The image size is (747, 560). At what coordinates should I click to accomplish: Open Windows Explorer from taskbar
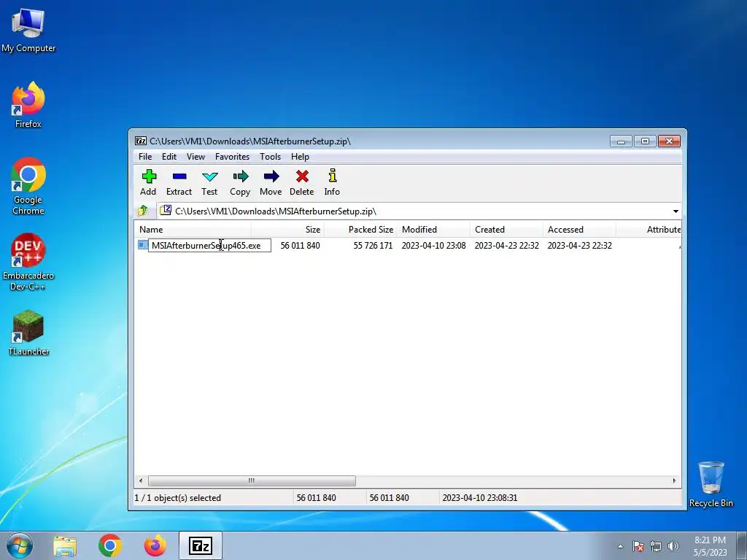pos(65,546)
